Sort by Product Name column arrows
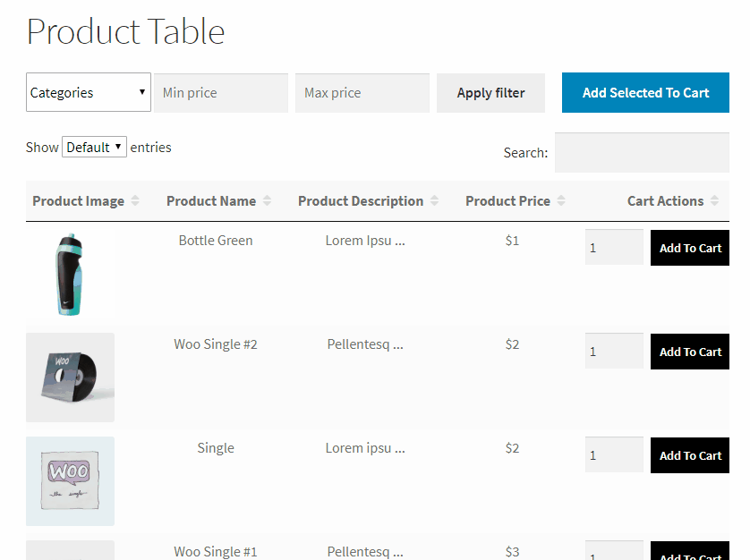The width and height of the screenshot is (750, 560). pos(267,201)
